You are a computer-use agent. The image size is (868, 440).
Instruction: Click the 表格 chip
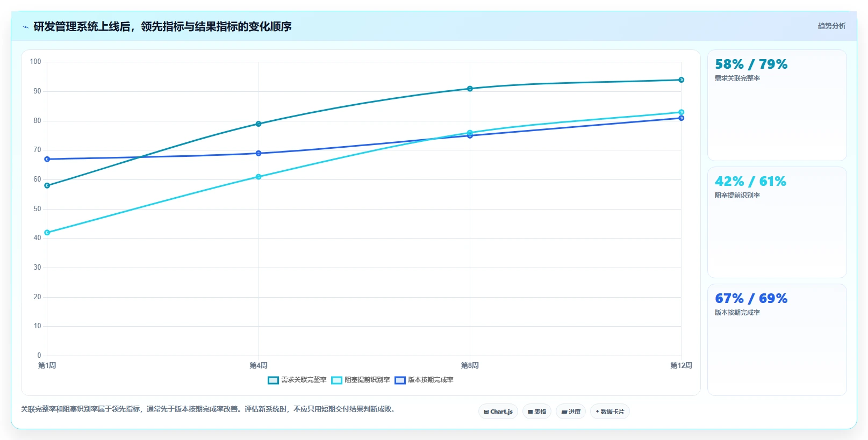tap(537, 412)
